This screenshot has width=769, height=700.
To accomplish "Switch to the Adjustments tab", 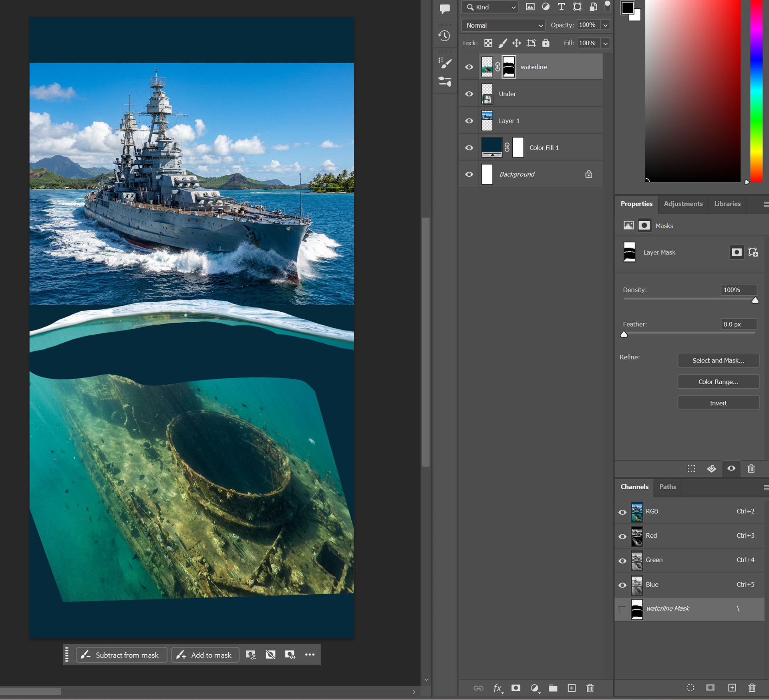I will click(683, 204).
